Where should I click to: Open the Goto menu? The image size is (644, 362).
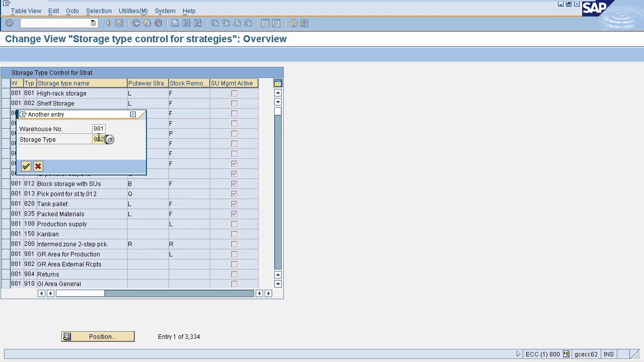(72, 11)
